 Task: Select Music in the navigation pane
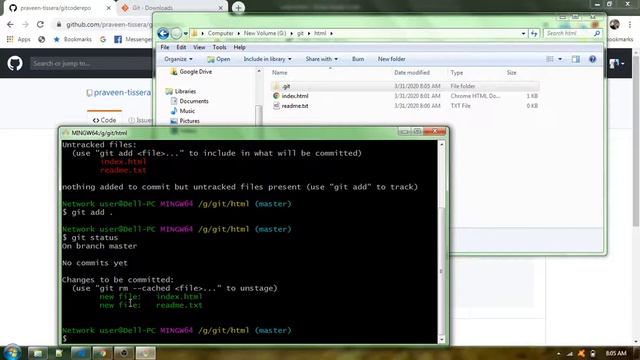187,111
